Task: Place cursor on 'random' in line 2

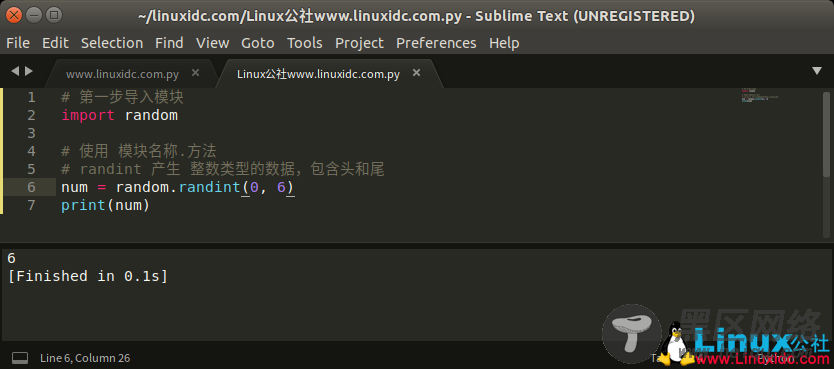Action: (x=151, y=115)
